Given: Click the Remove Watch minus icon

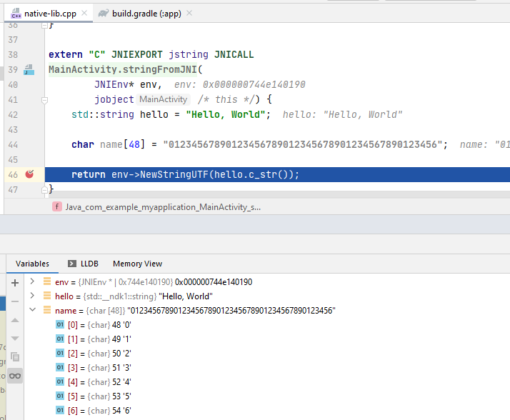Looking at the screenshot, I should point(15,301).
